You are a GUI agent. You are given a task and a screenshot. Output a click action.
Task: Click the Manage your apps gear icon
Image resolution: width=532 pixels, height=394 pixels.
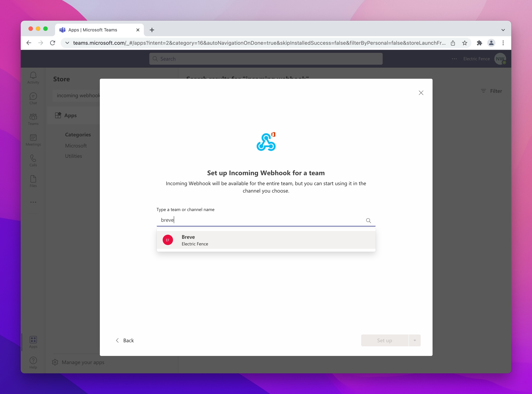click(55, 362)
